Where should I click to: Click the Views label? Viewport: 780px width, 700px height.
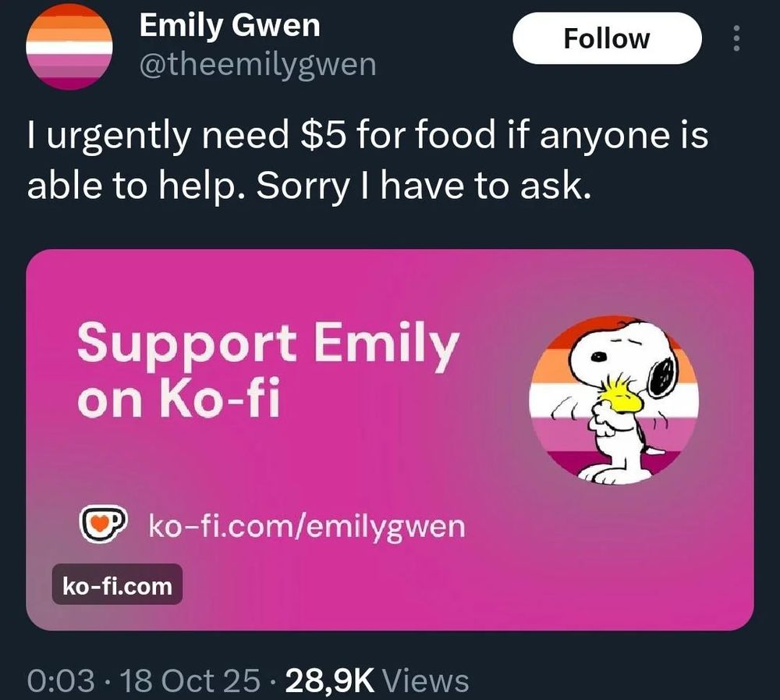pos(425,681)
